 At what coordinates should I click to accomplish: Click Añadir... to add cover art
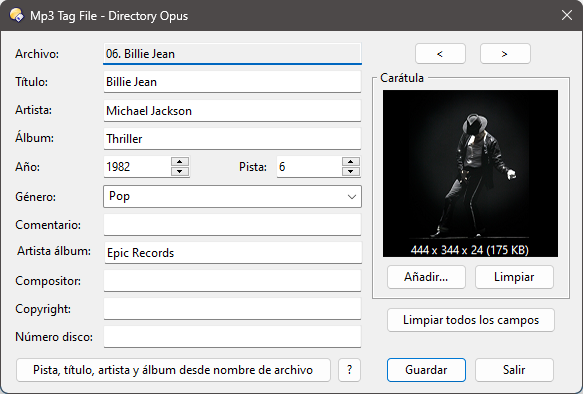[426, 277]
